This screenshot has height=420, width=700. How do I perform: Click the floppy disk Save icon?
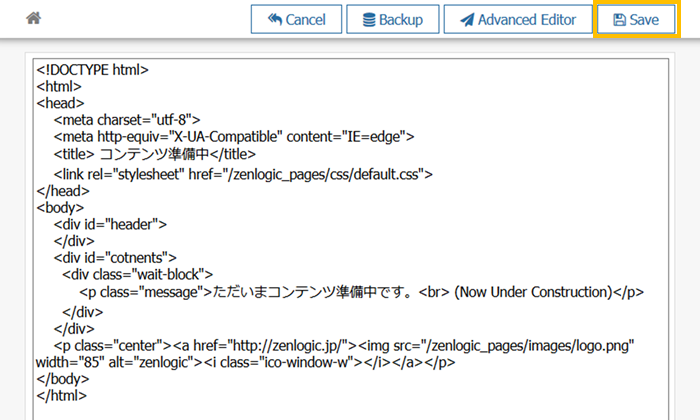[x=619, y=20]
